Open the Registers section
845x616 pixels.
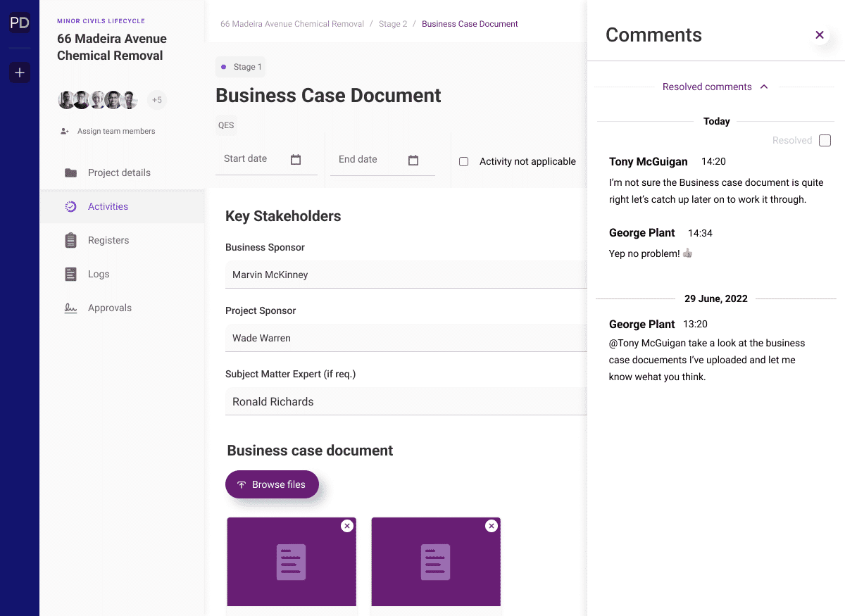108,240
